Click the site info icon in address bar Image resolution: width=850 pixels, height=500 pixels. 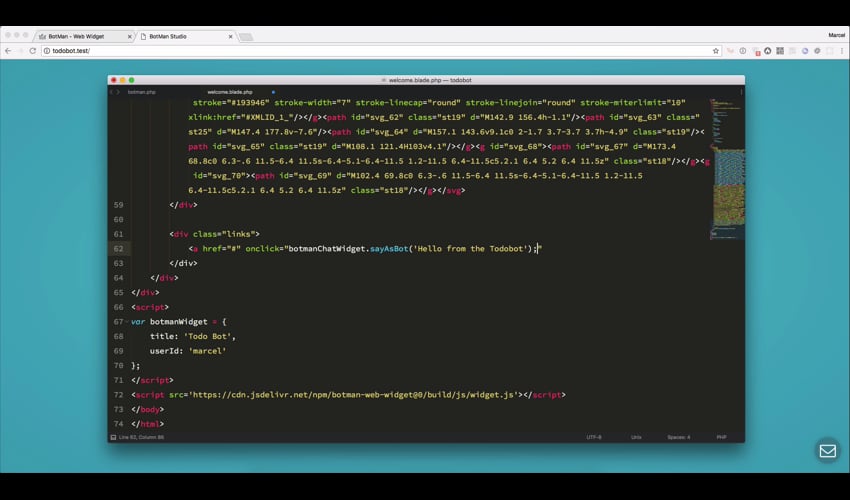point(47,50)
